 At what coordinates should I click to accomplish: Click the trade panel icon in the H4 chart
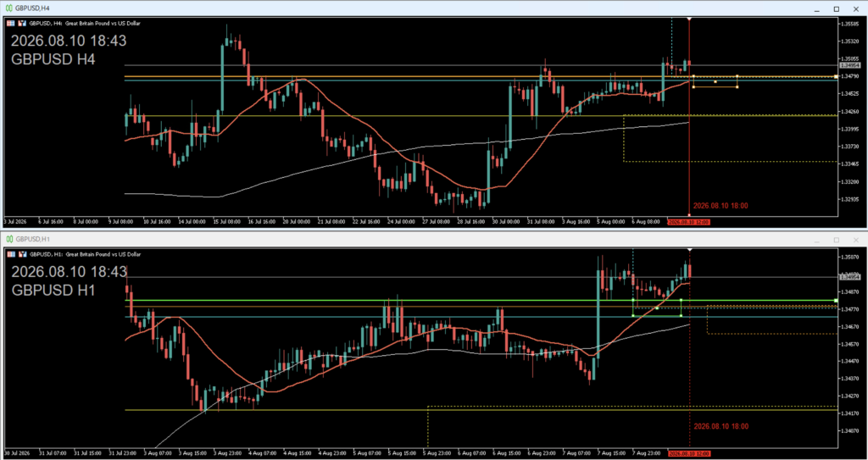pyautogui.click(x=22, y=24)
